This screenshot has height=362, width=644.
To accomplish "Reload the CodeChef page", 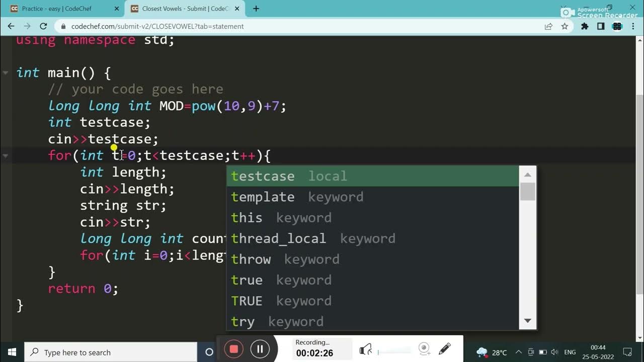I will point(43,26).
